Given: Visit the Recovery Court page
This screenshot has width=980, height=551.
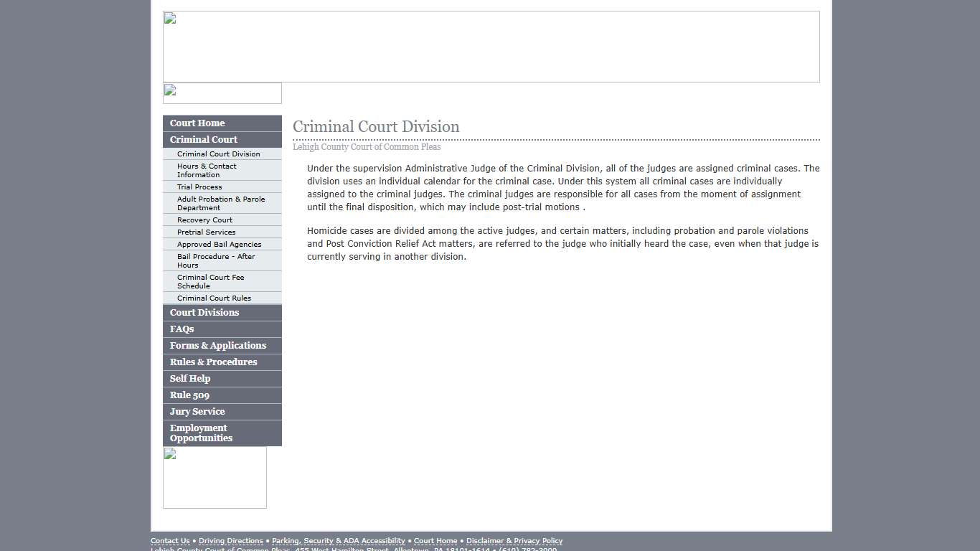Looking at the screenshot, I should click(x=203, y=220).
